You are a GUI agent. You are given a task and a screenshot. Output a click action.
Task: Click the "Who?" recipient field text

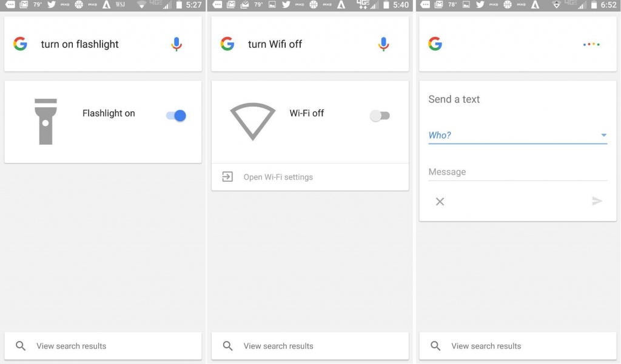(x=440, y=135)
